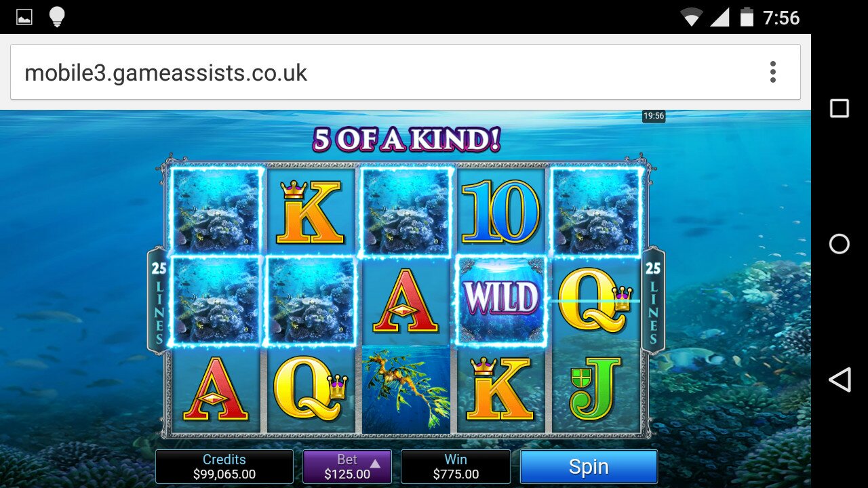Tap the Android recent apps square
Screen dimensions: 868x488
840,108
